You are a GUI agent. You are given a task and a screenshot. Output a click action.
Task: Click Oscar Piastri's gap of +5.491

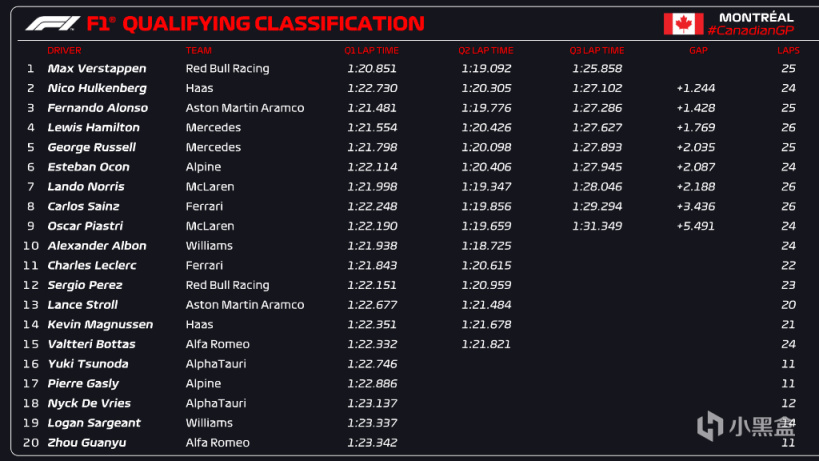point(695,226)
